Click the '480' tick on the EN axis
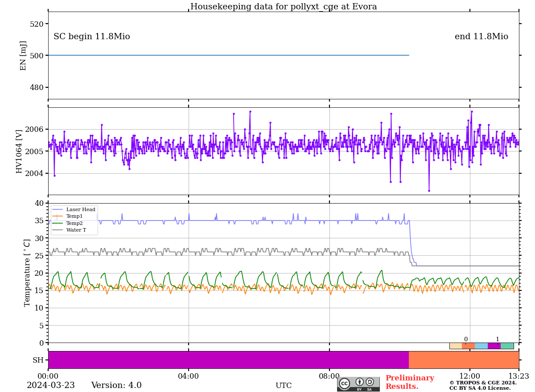This screenshot has height=392, width=535. point(37,87)
